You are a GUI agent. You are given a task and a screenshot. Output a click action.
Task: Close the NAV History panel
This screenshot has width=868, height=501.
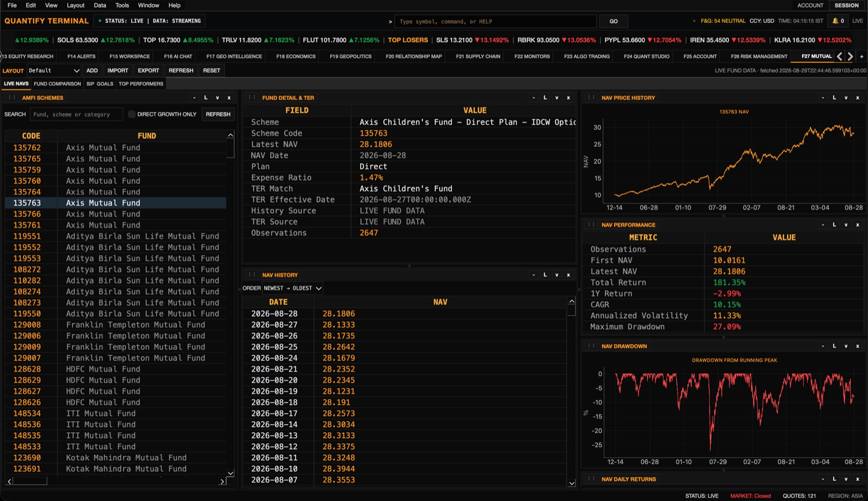point(569,275)
